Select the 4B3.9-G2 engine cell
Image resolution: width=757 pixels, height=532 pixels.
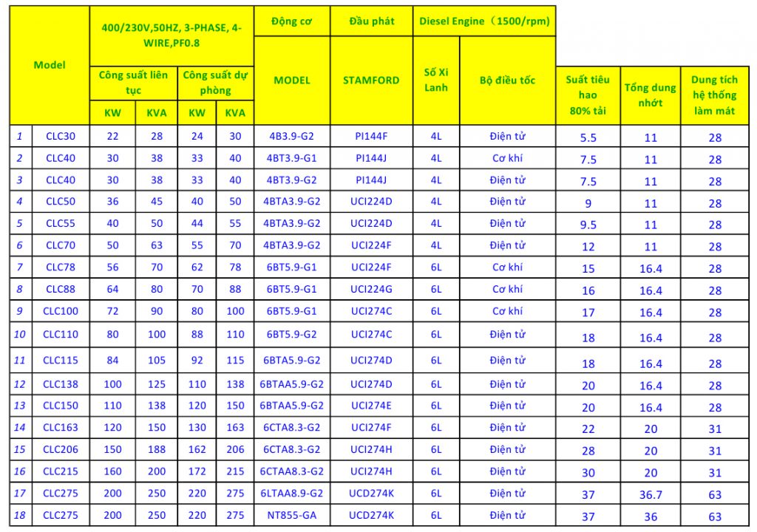pos(292,136)
